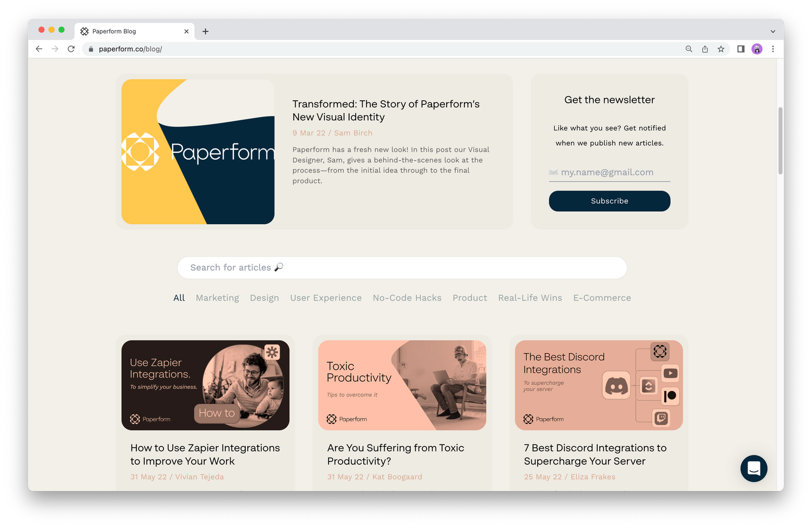Open a new tab with plus button
Viewport: 812px width, 528px height.
(205, 31)
